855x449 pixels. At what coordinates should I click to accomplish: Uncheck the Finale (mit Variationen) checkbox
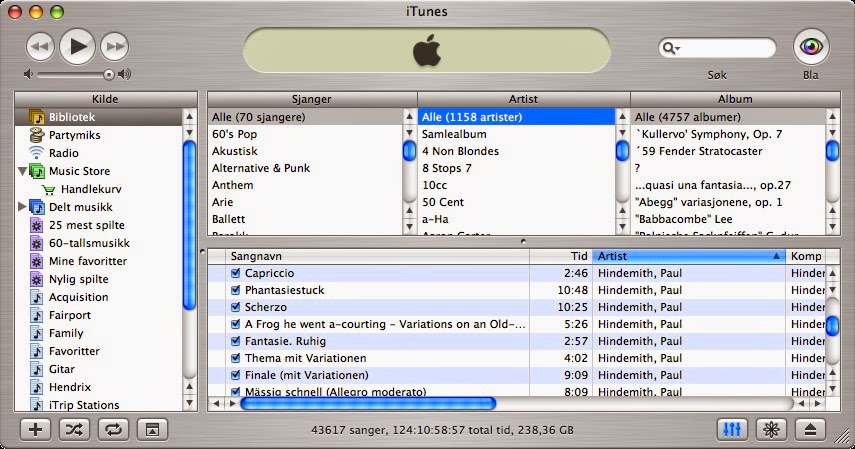(236, 375)
